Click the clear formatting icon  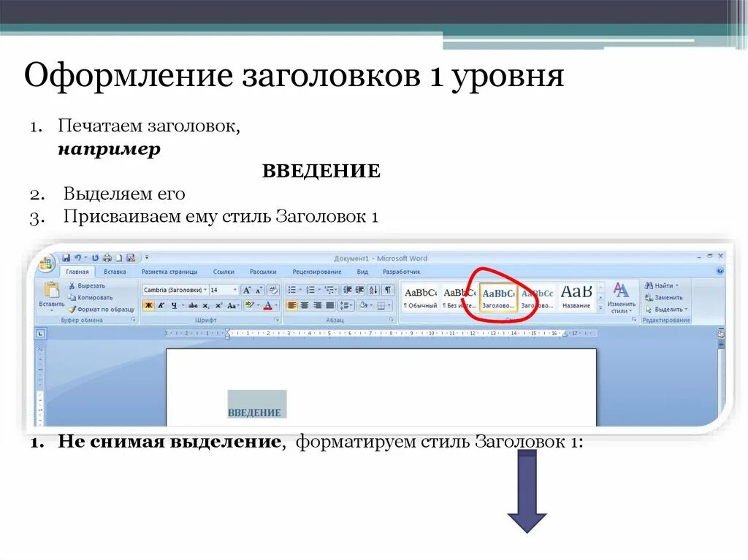click(x=273, y=290)
